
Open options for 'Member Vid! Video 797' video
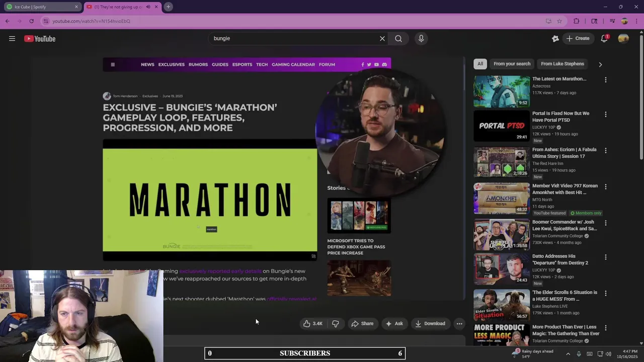tap(606, 187)
